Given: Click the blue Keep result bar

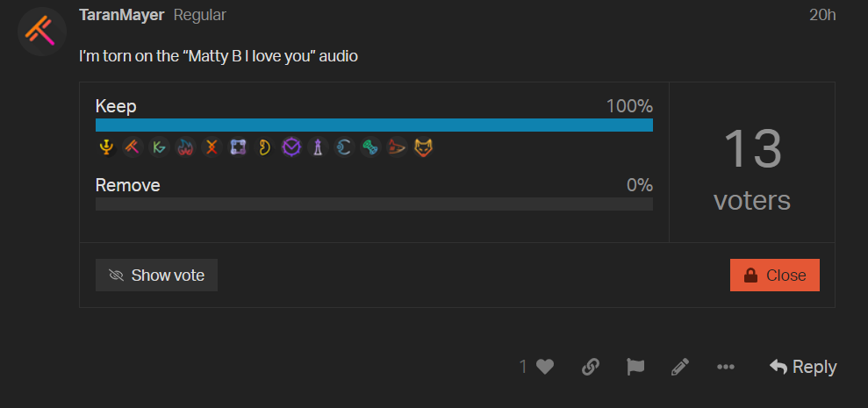Looking at the screenshot, I should tap(374, 125).
